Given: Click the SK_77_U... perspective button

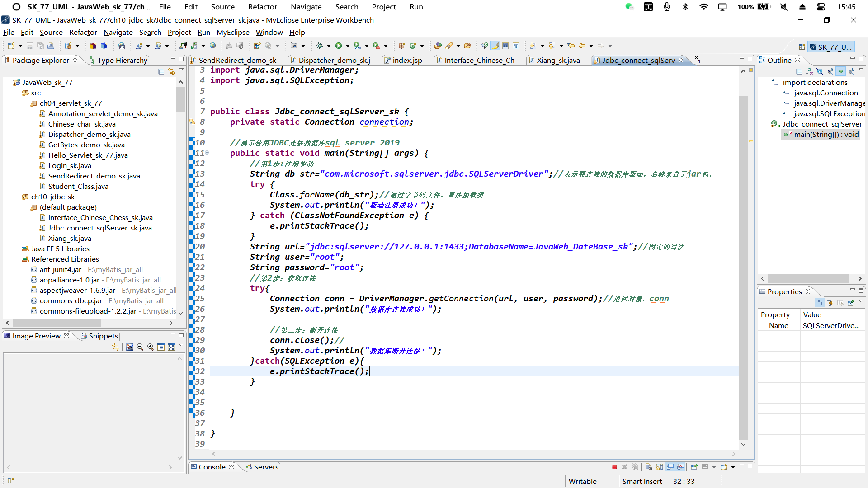Looking at the screenshot, I should click(831, 47).
